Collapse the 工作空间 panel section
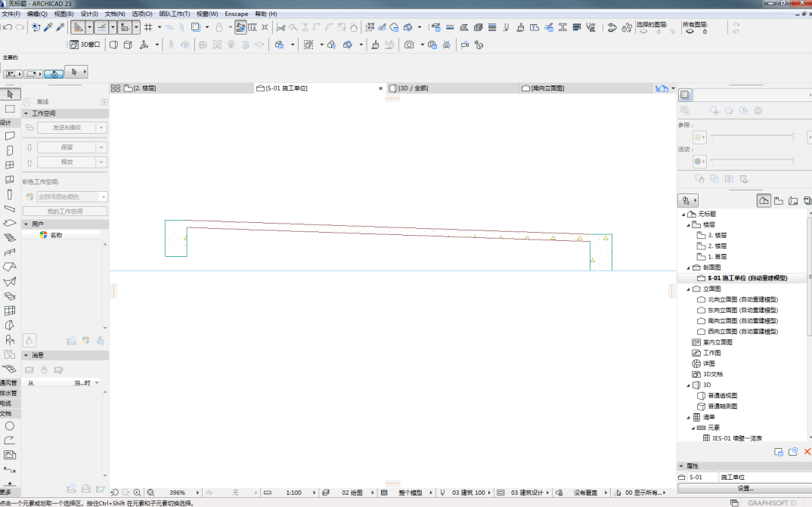Image resolution: width=812 pixels, height=507 pixels. coord(26,113)
